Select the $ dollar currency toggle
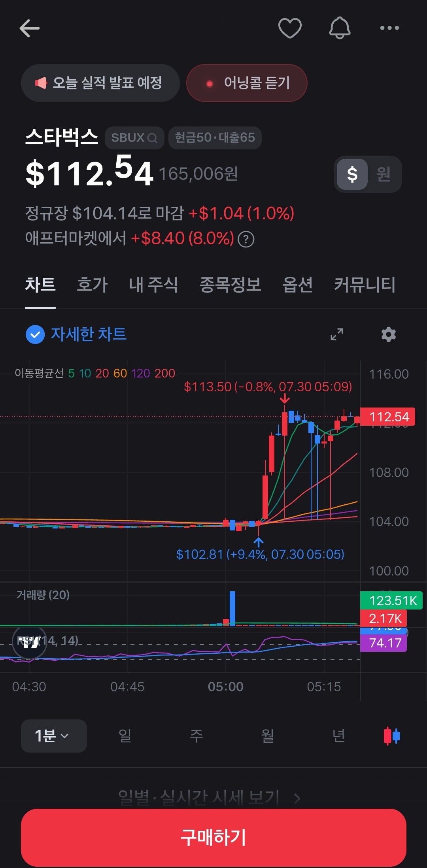427x868 pixels. coord(352,174)
